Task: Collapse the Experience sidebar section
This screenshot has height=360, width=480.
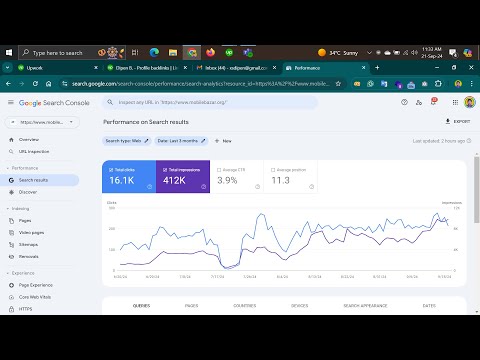Action: click(x=21, y=273)
